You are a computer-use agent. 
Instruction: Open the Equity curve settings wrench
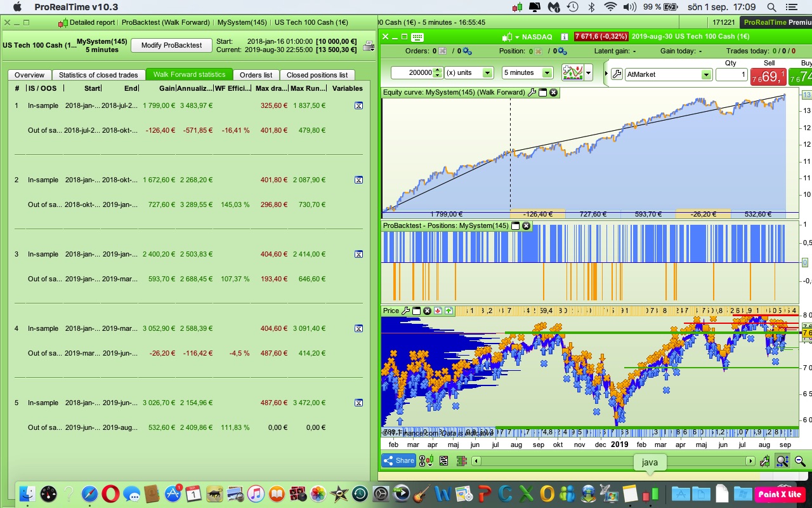click(532, 93)
